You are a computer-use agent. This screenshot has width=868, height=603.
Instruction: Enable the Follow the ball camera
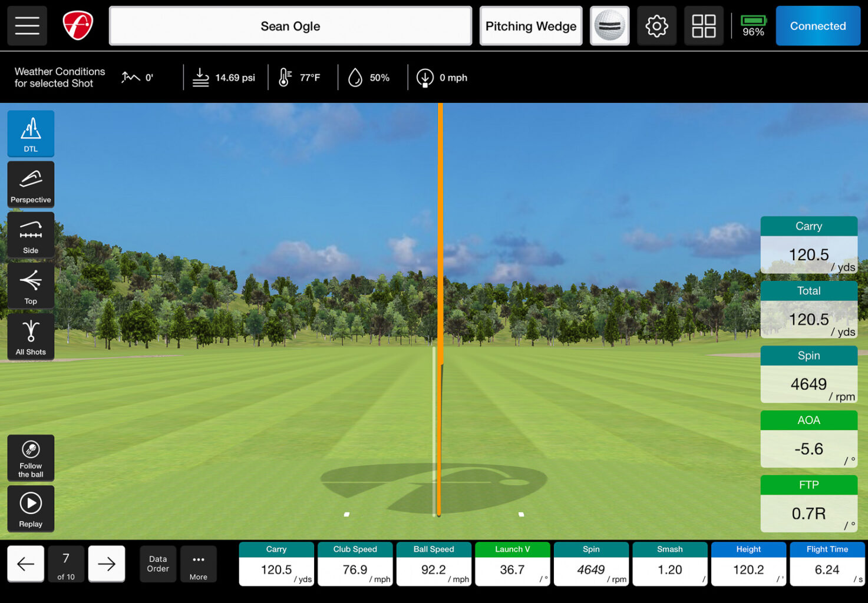click(30, 458)
